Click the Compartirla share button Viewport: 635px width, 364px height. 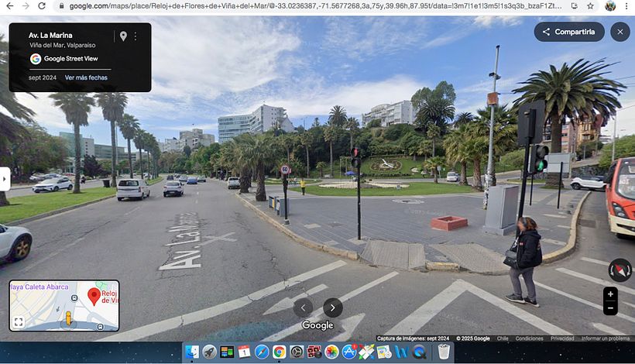click(569, 32)
